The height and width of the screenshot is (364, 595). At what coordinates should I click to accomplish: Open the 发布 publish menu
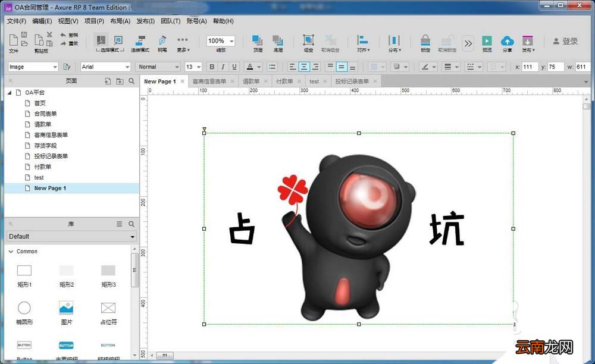pos(528,43)
